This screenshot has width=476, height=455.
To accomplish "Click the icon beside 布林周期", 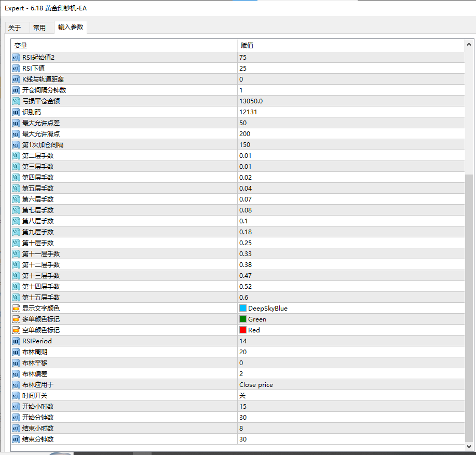I will click(x=16, y=352).
